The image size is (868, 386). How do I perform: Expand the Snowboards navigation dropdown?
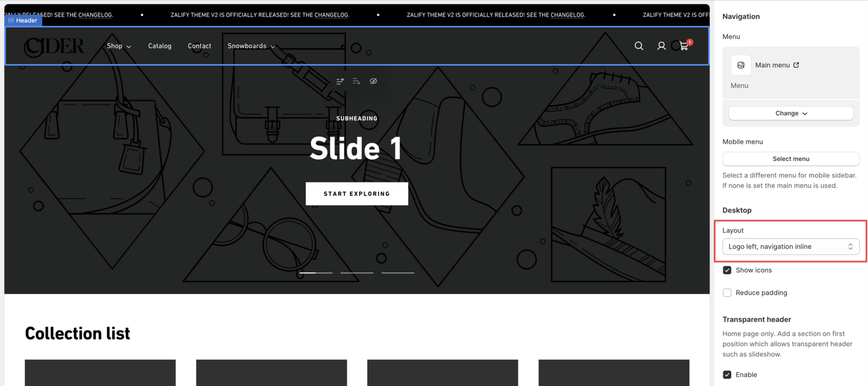click(251, 46)
